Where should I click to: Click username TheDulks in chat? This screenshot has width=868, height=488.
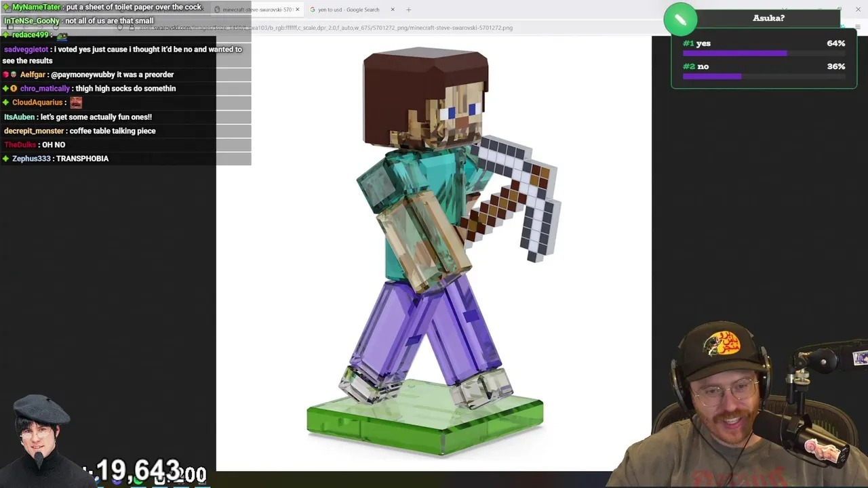coord(20,145)
